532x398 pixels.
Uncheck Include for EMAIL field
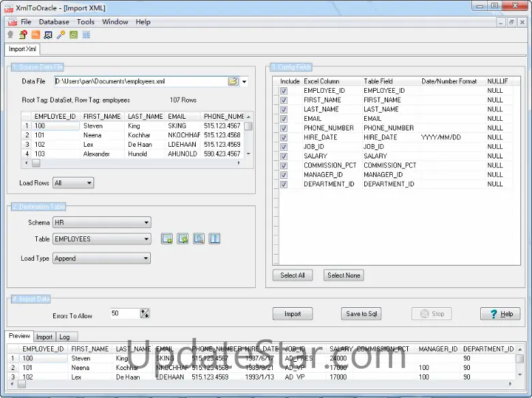284,119
